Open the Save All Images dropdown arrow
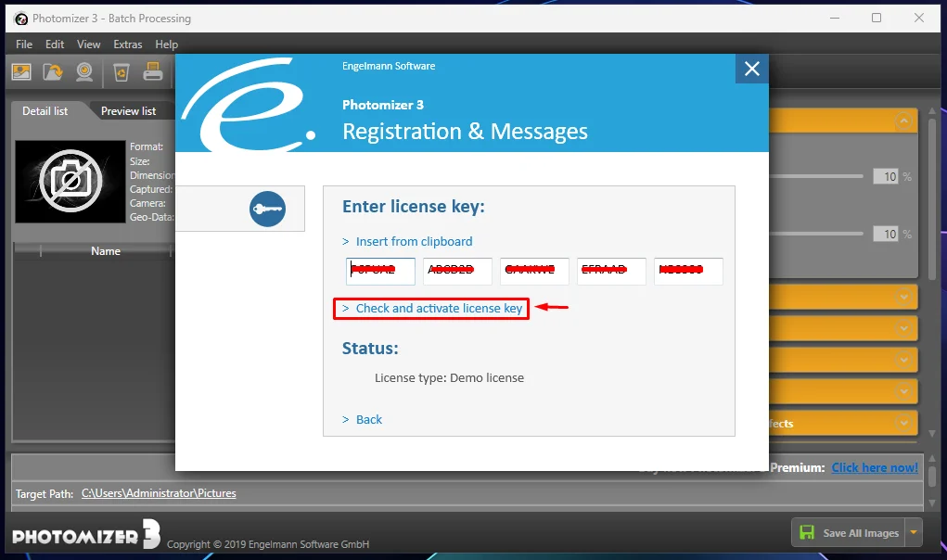The image size is (947, 560). [x=914, y=532]
